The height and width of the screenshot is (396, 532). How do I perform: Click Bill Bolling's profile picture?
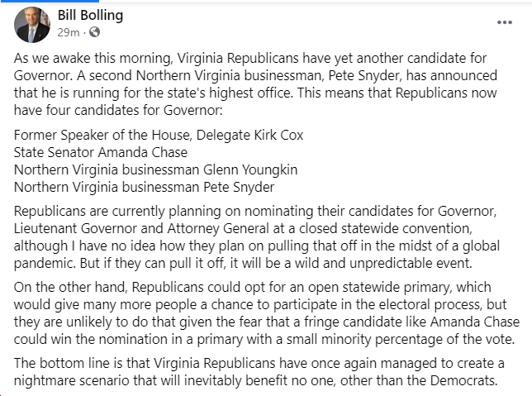click(x=32, y=25)
